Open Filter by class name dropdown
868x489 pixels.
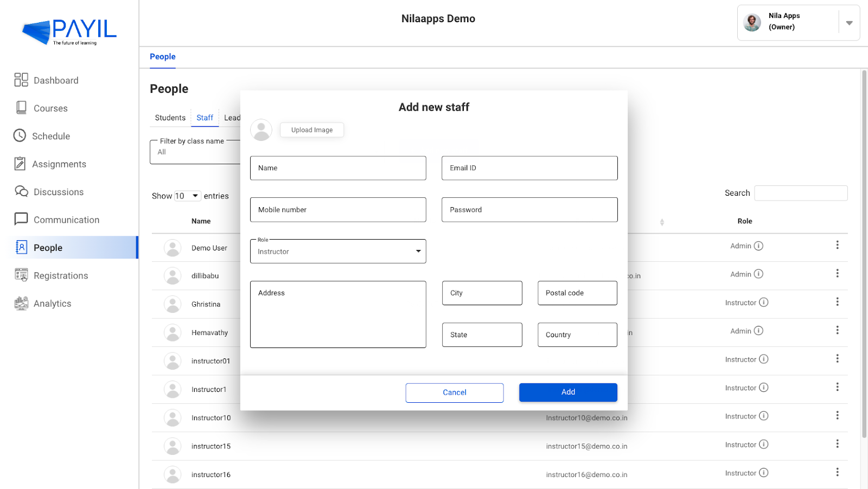pos(195,152)
